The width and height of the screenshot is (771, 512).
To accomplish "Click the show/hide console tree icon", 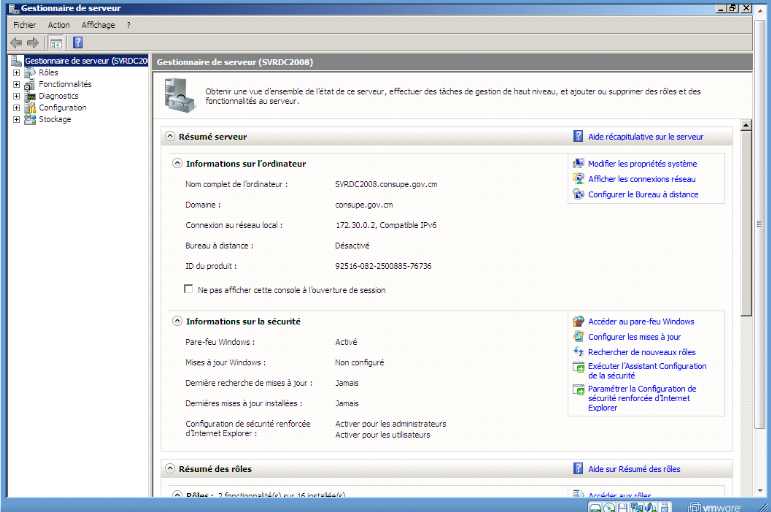I will 56,43.
